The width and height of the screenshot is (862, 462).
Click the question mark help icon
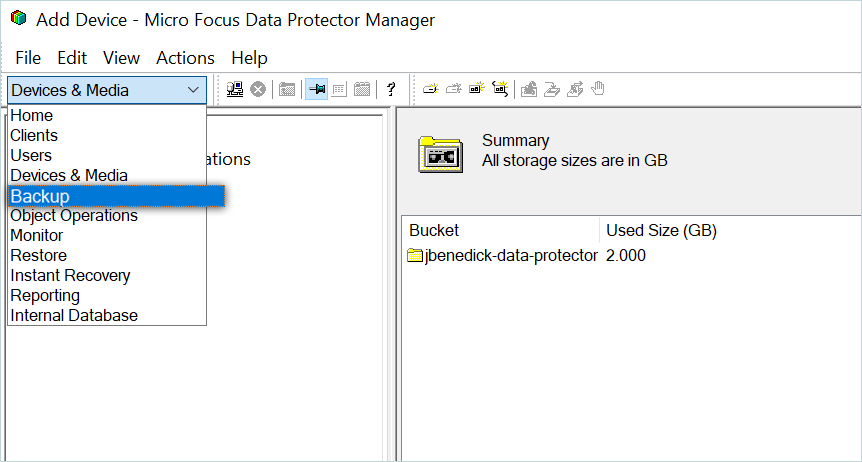(391, 89)
